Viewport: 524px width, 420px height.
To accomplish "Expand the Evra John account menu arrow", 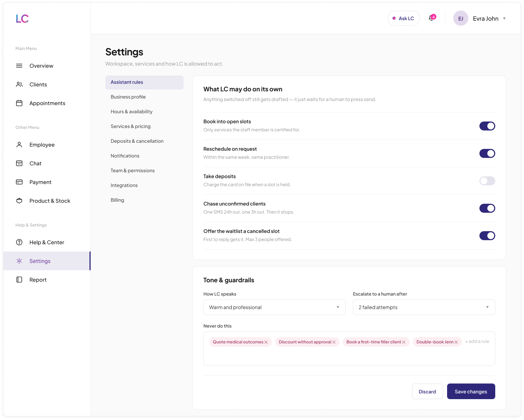I will coord(505,19).
